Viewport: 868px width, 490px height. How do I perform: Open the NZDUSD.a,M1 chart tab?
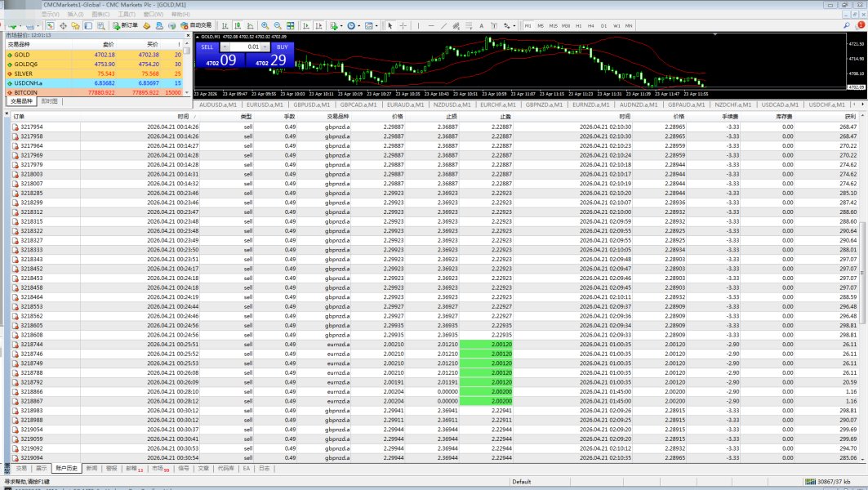[452, 105]
